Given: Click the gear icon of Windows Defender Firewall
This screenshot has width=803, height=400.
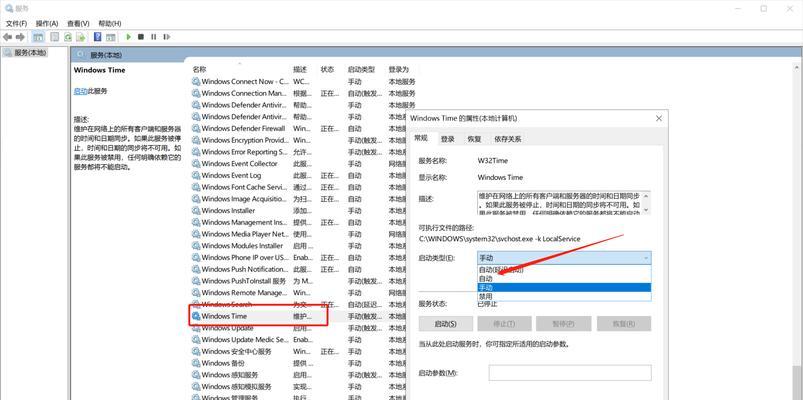Looking at the screenshot, I should (x=196, y=128).
